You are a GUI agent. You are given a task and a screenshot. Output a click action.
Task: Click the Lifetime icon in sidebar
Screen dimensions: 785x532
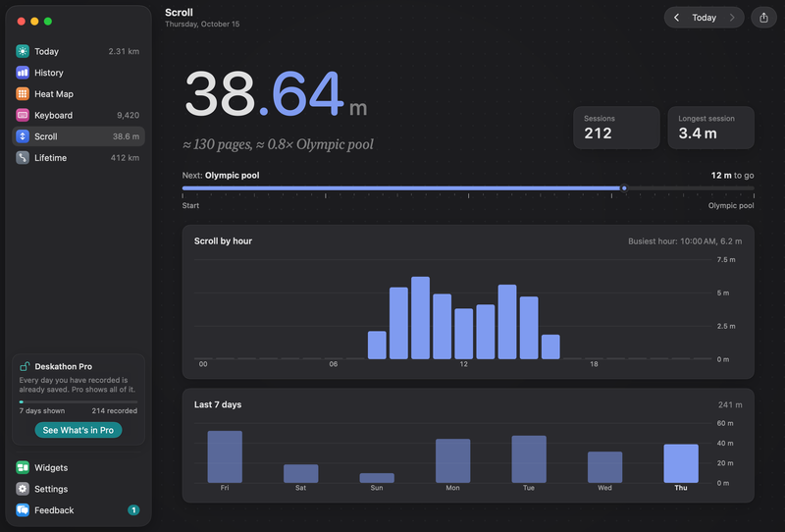tap(23, 158)
